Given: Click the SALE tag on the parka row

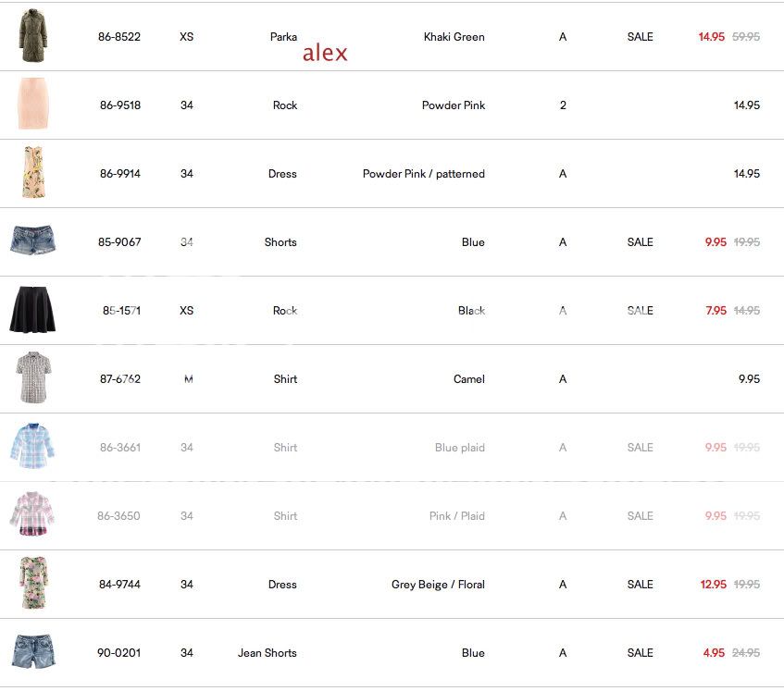Looking at the screenshot, I should coord(640,37).
